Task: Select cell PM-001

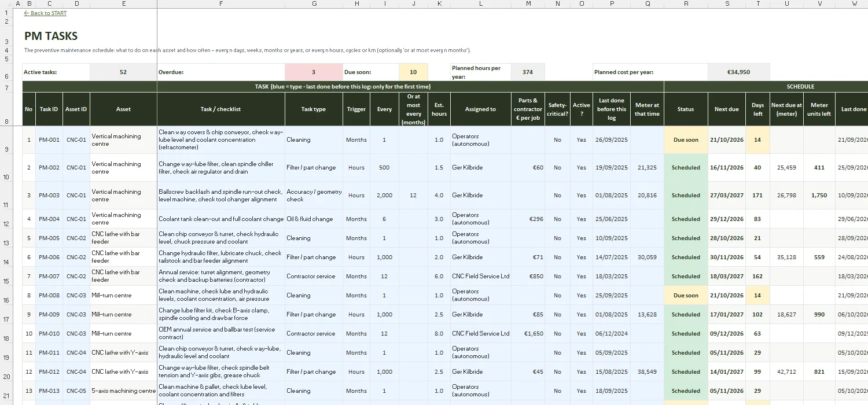Action: pyautogui.click(x=49, y=140)
